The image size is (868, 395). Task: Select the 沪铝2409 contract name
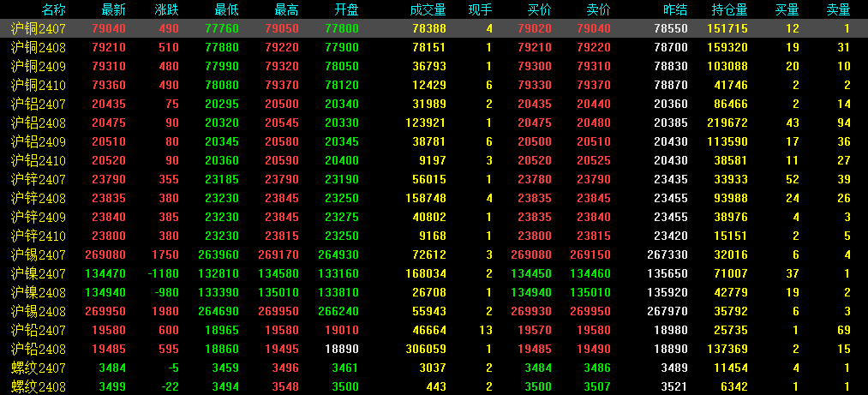pyautogui.click(x=39, y=141)
